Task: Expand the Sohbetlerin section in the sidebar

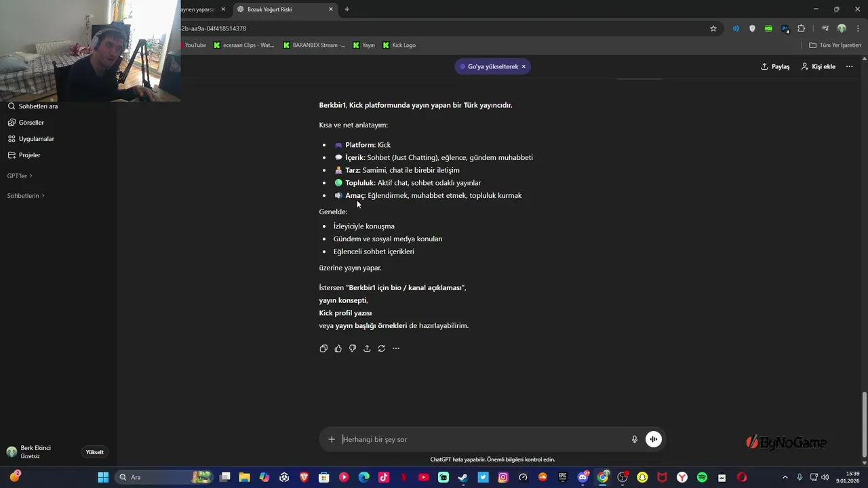Action: [x=26, y=196]
